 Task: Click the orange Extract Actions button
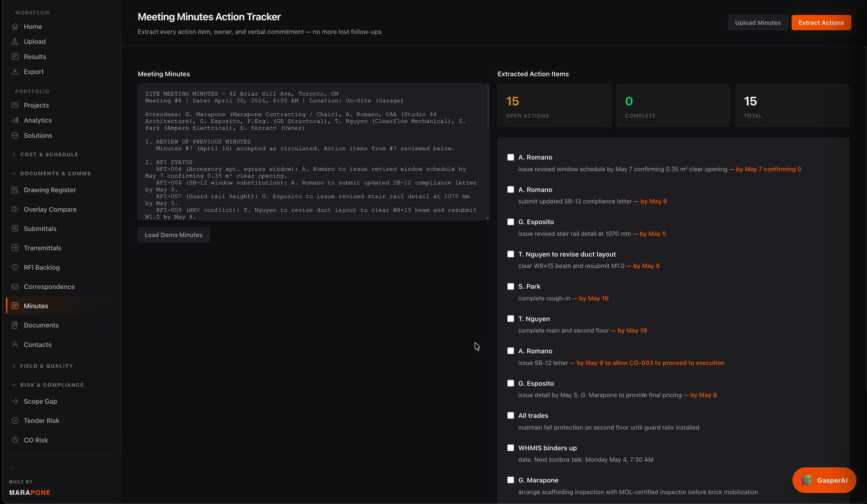point(821,23)
